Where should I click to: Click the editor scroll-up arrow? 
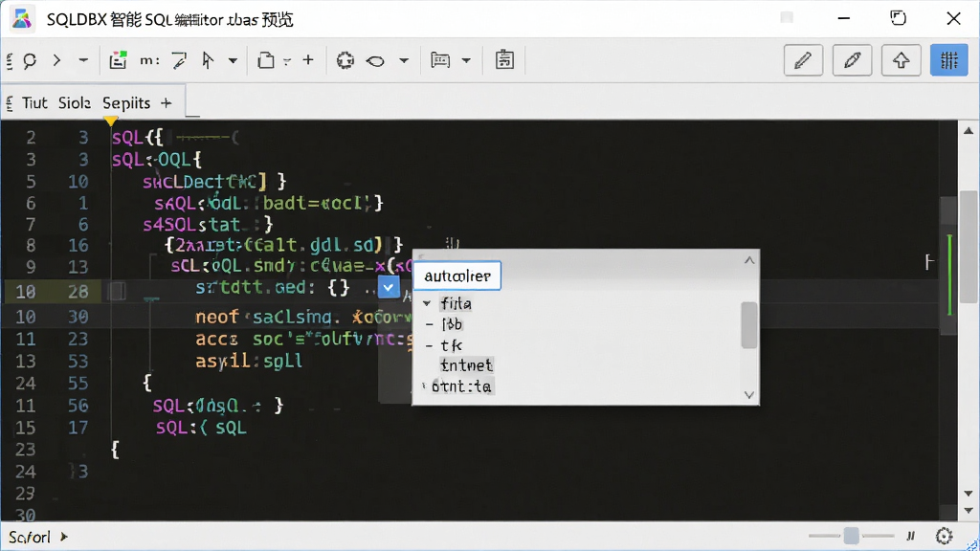pos(969,130)
